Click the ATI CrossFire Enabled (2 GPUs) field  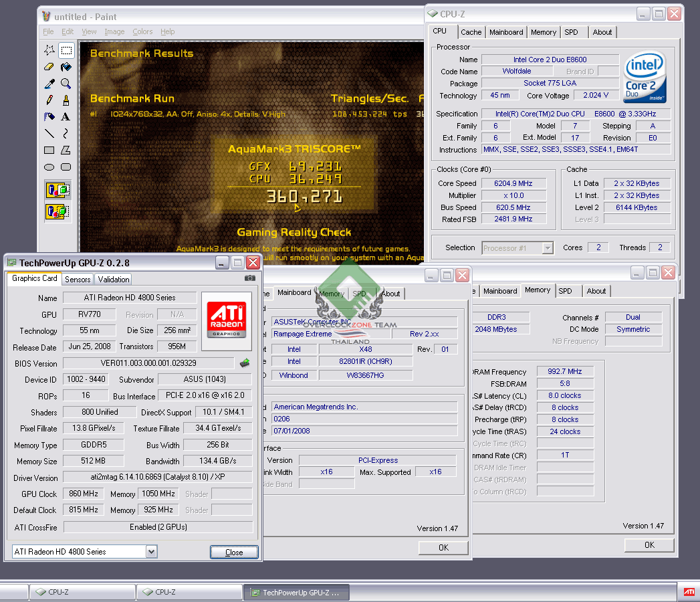158,527
